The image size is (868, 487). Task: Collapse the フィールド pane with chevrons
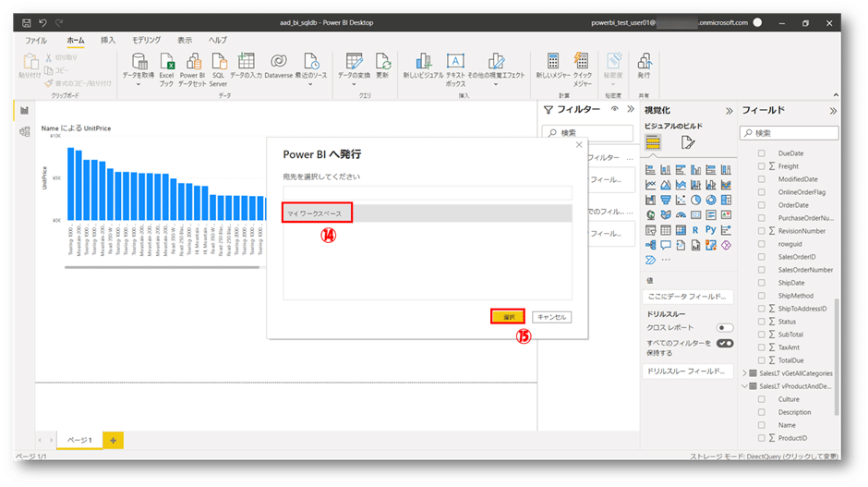[x=833, y=111]
